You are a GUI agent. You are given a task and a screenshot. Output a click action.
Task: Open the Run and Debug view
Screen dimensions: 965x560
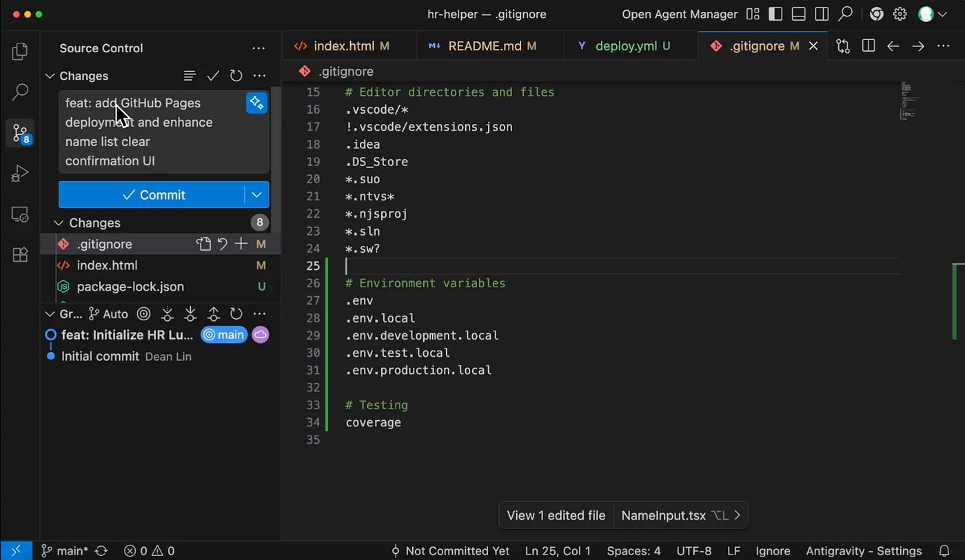coord(20,173)
